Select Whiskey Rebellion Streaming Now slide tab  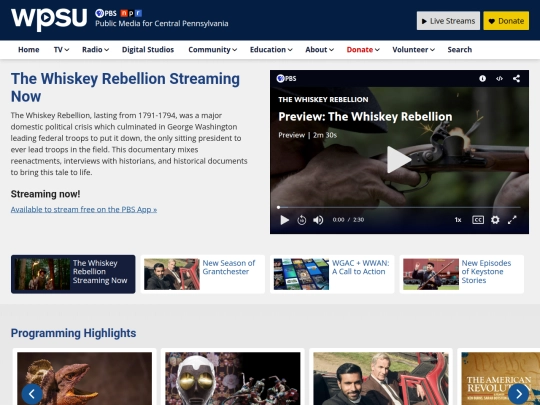pyautogui.click(x=73, y=274)
